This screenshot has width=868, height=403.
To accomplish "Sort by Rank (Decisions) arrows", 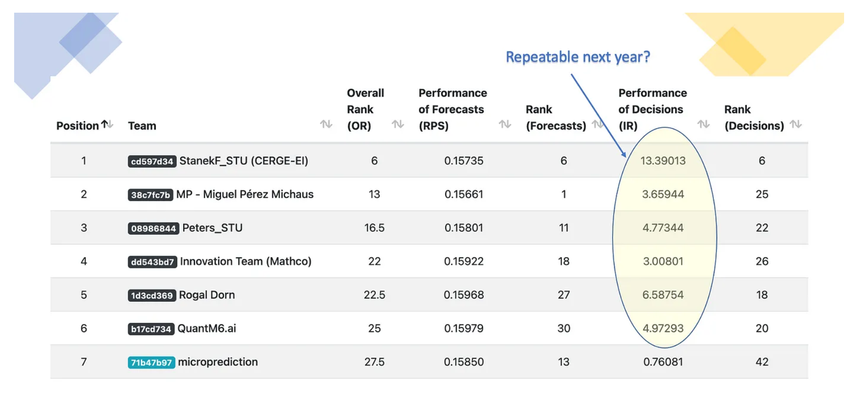I will (x=796, y=124).
